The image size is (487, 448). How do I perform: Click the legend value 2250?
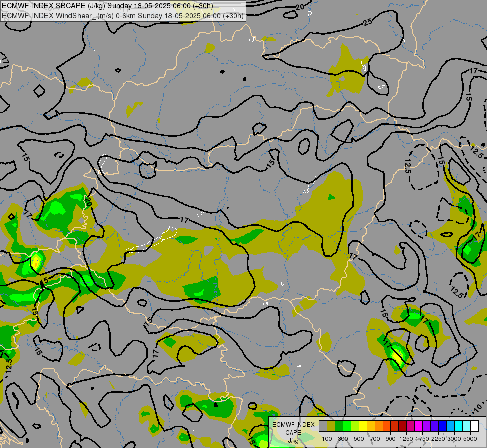(438, 439)
